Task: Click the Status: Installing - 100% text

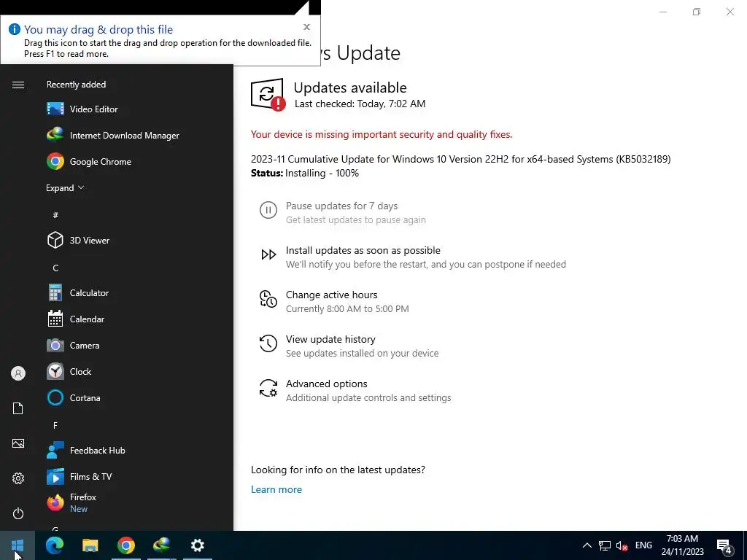Action: 305,173
